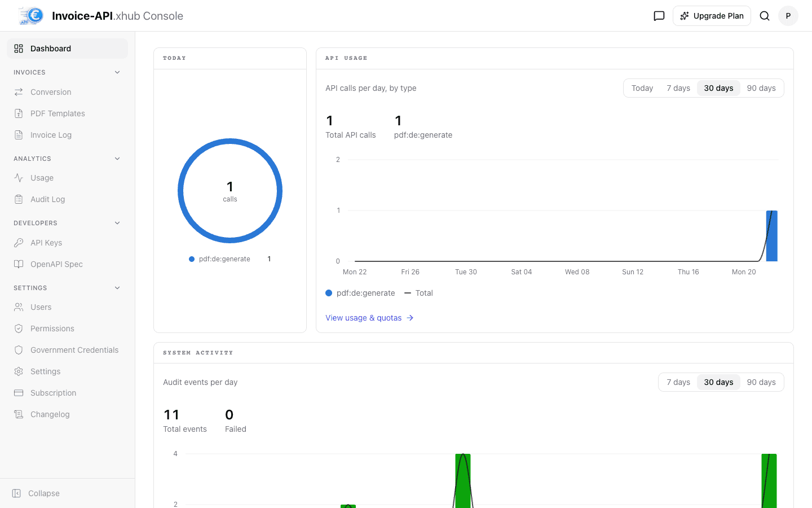
Task: Click the Invoice-API euro logo icon
Action: 31,16
